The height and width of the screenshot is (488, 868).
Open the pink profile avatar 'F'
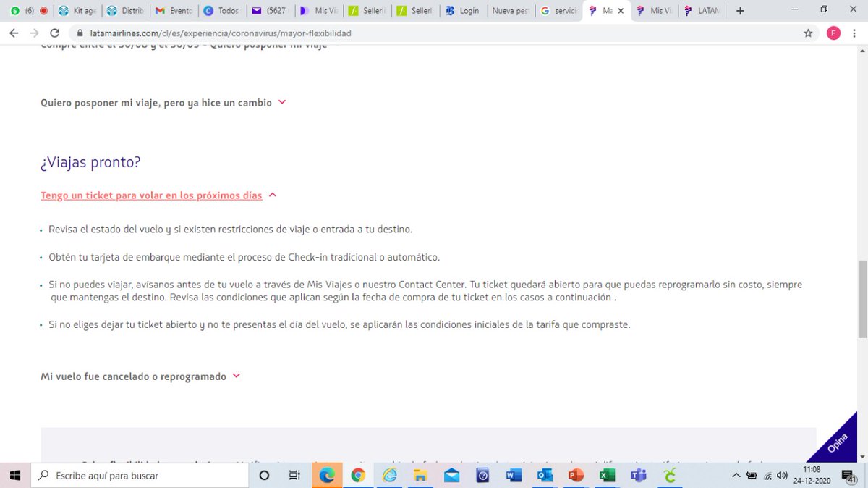833,33
